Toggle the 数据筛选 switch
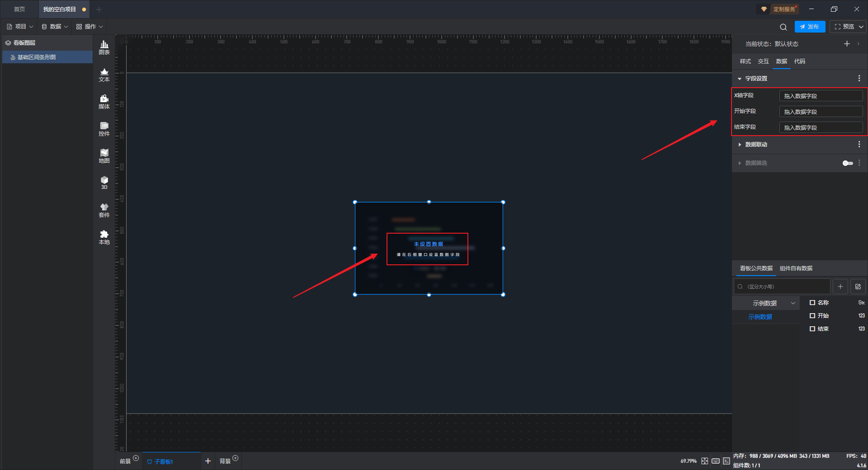The image size is (868, 470). click(848, 163)
